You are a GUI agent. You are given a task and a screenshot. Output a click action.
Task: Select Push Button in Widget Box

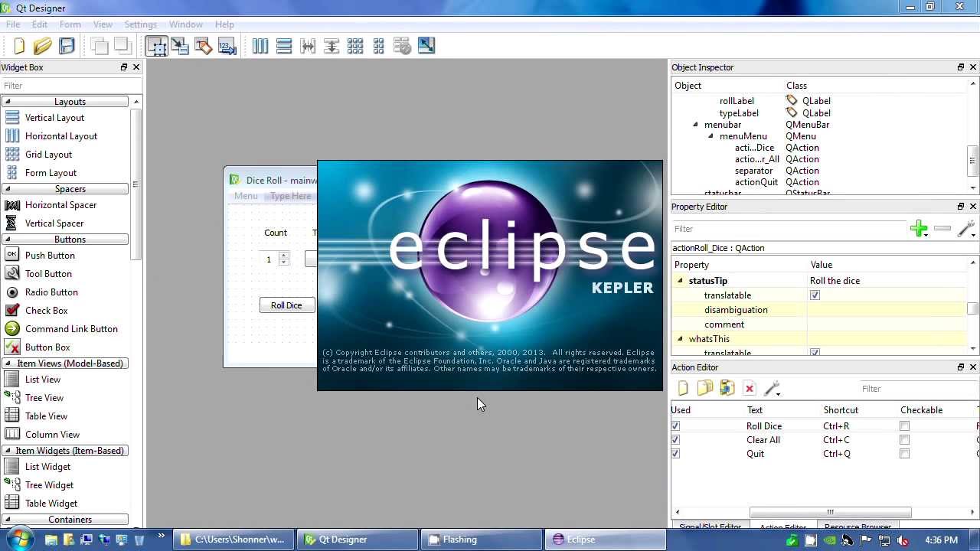click(x=50, y=256)
